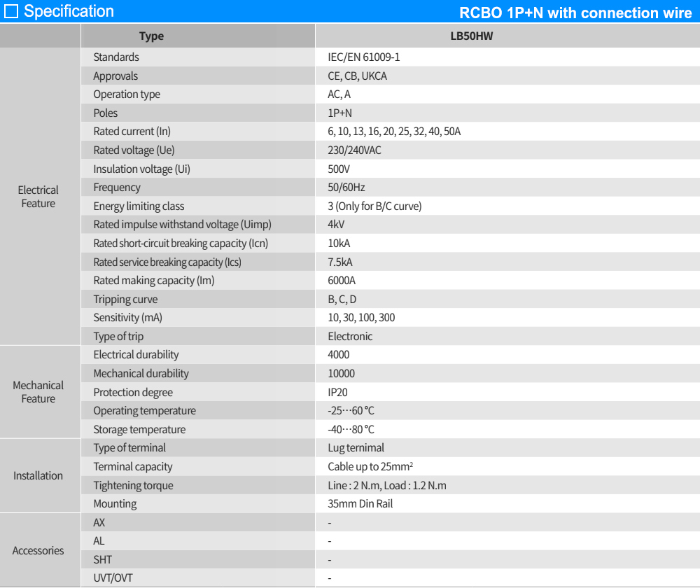Image resolution: width=700 pixels, height=588 pixels.
Task: Click the Tightening torque value text
Action: click(x=386, y=486)
